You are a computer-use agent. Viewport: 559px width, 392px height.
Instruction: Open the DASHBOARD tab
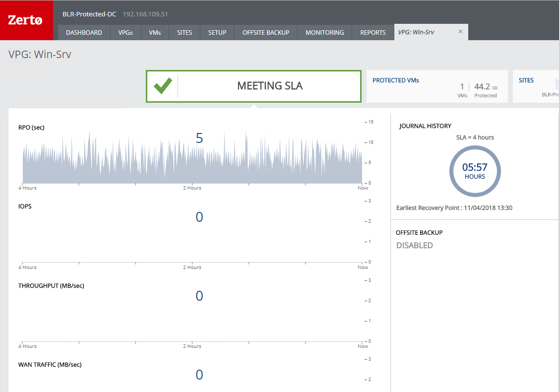(x=84, y=33)
